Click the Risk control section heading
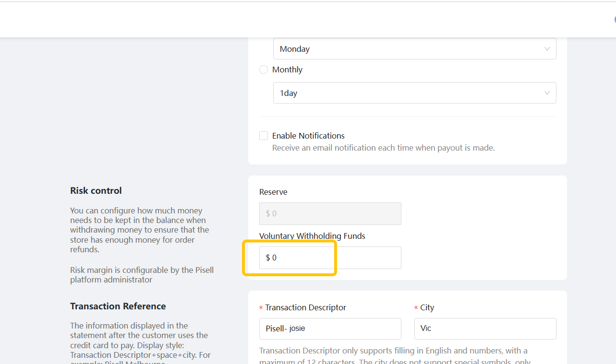This screenshot has width=616, height=364. pyautogui.click(x=96, y=190)
